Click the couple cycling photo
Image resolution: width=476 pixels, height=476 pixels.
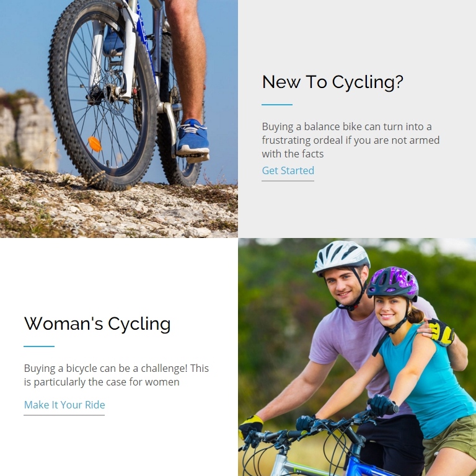click(x=357, y=357)
